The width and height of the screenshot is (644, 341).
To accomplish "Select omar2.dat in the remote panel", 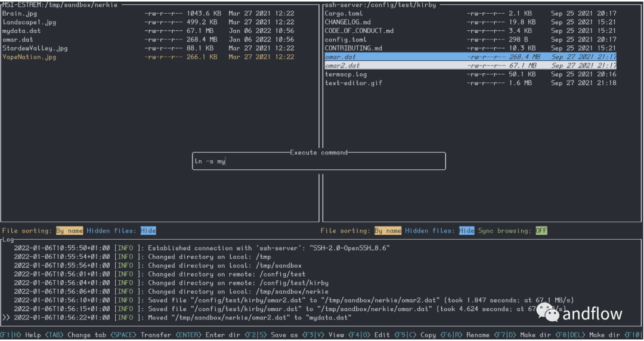I will pyautogui.click(x=470, y=66).
